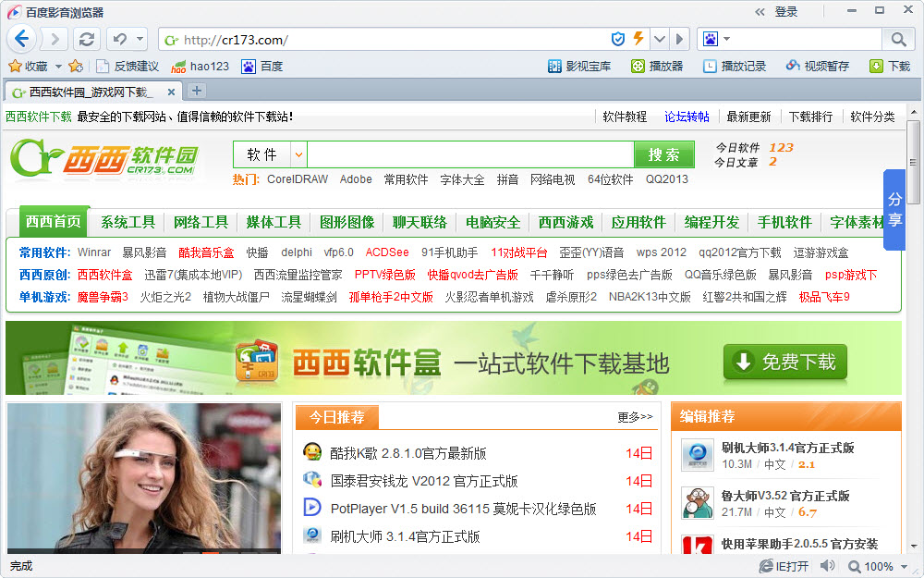Click the 登录 login link in title bar

coord(785,12)
